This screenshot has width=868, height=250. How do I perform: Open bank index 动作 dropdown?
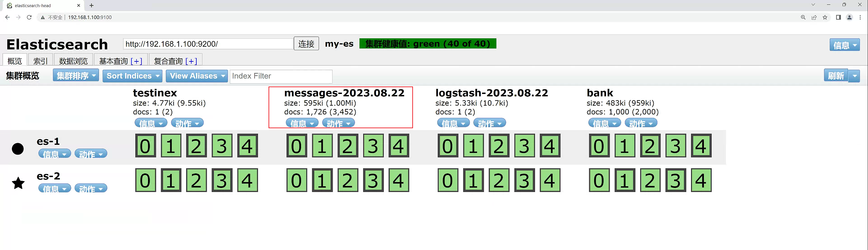pyautogui.click(x=641, y=123)
